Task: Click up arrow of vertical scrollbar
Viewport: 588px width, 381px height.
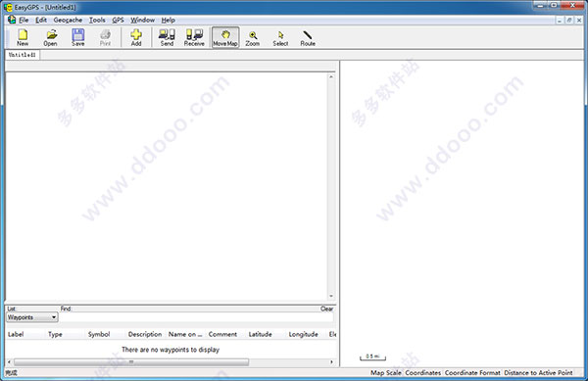Action: (x=331, y=76)
